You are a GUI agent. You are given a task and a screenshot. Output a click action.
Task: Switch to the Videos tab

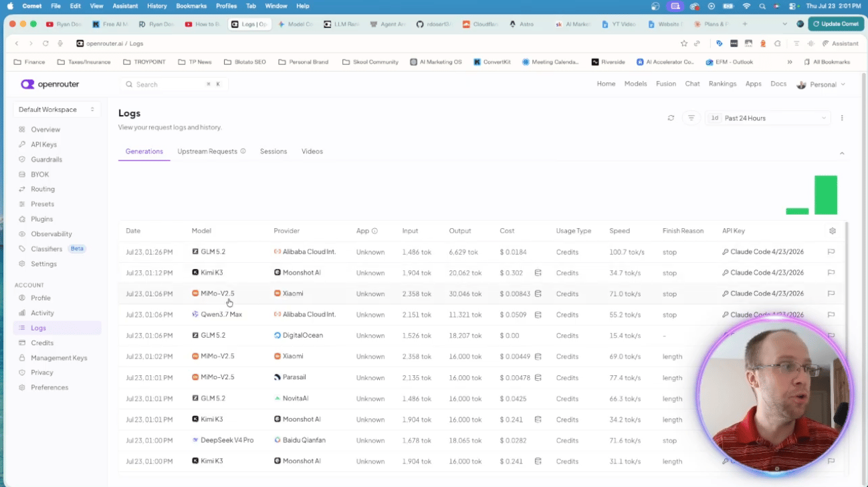(x=312, y=151)
